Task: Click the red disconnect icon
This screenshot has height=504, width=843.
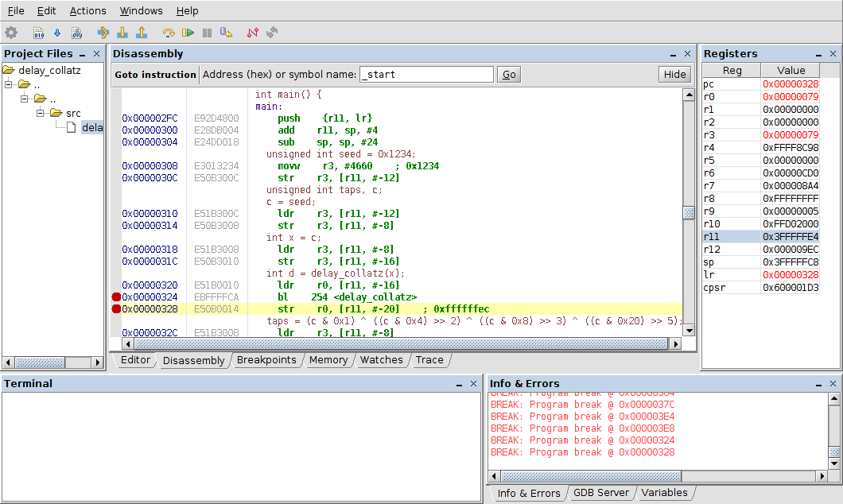Action: [x=253, y=33]
